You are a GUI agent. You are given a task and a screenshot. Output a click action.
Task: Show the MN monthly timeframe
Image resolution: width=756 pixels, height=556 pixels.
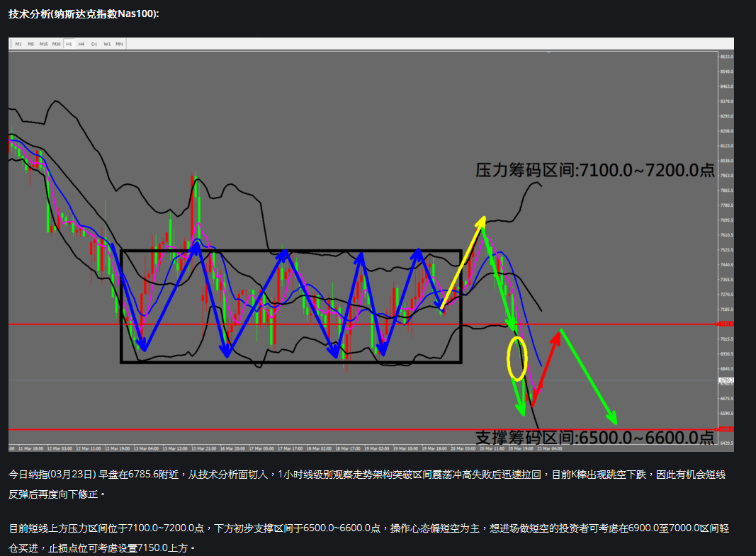click(x=119, y=44)
